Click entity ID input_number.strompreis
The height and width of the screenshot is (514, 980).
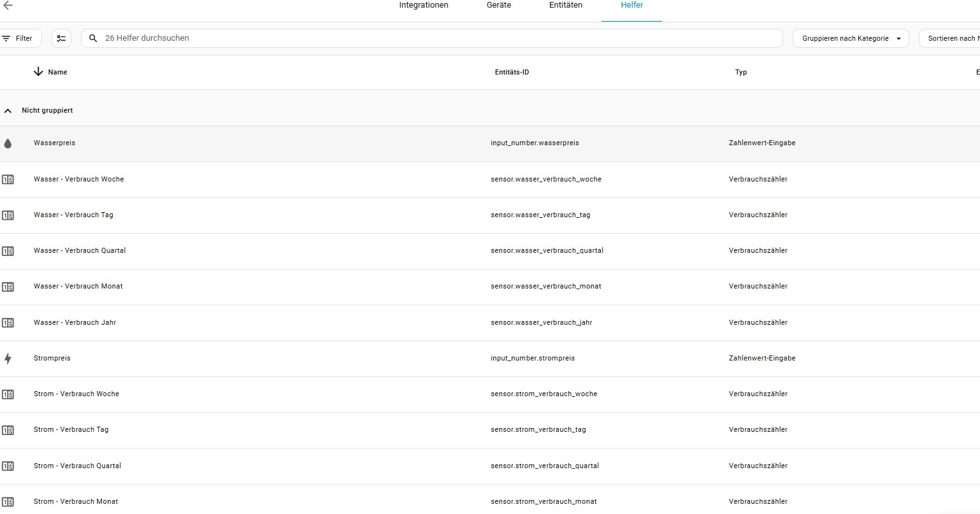coord(533,359)
